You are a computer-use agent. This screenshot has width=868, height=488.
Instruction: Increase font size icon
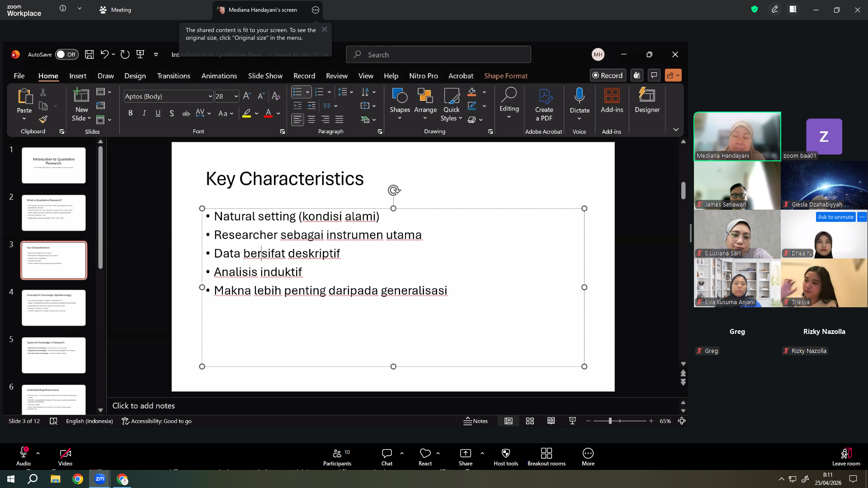(247, 96)
